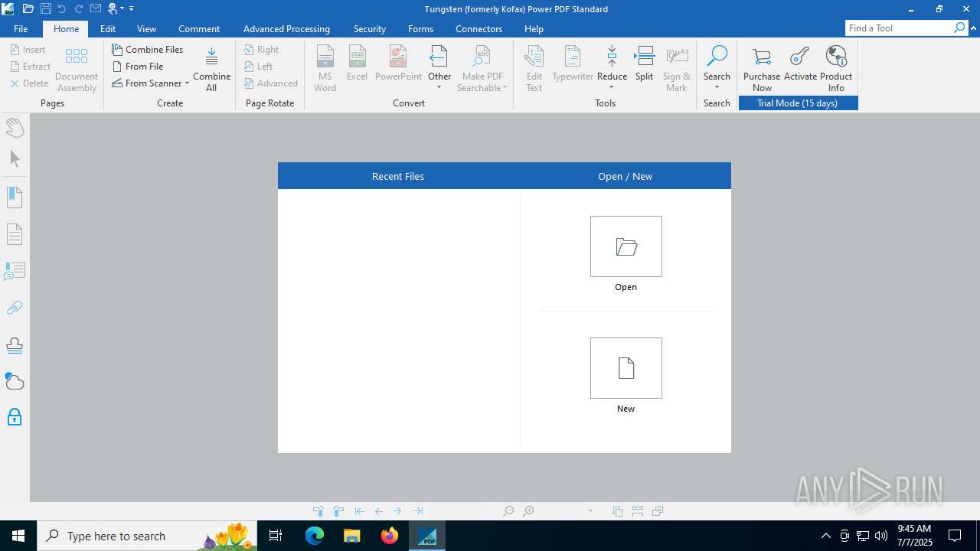Open the Bookmarks panel in sidebar
This screenshot has width=980, height=551.
click(x=15, y=197)
